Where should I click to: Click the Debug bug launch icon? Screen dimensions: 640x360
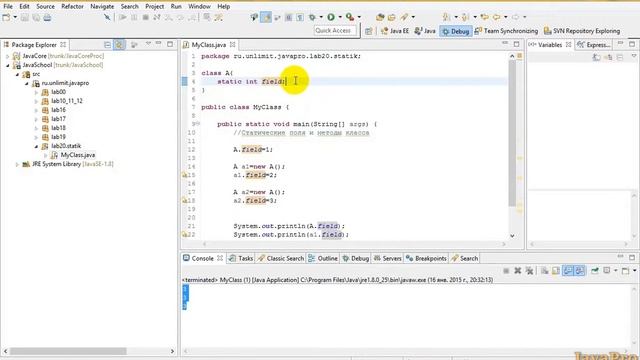coord(312,17)
